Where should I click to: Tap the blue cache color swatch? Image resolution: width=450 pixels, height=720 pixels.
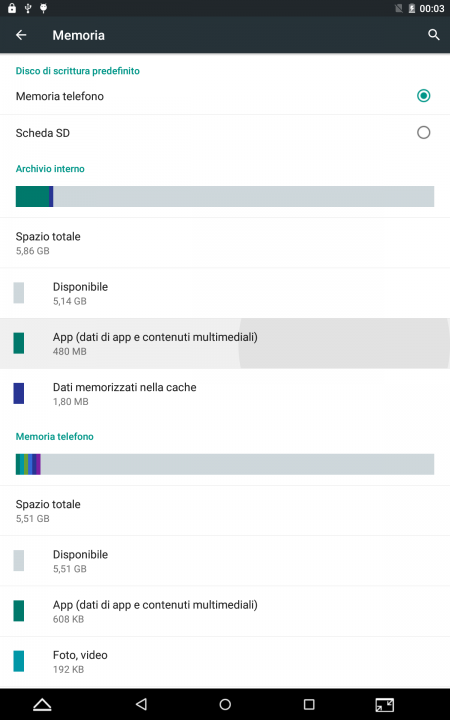[19, 394]
